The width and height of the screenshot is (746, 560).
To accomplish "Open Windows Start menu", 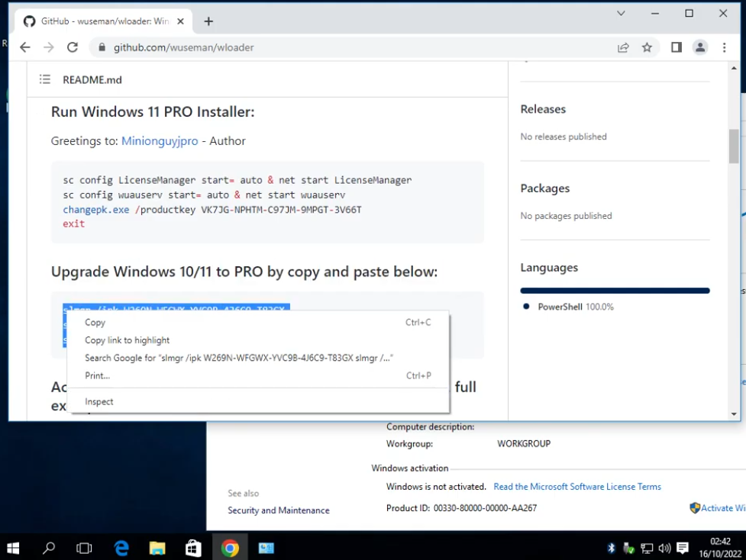I will 13,548.
